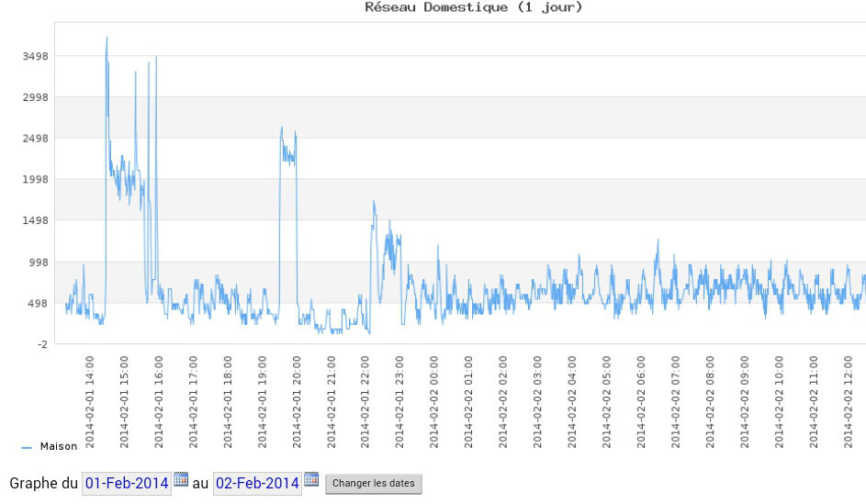
Task: Click x-axis label 2014-02-02 12:00
Action: [848, 402]
